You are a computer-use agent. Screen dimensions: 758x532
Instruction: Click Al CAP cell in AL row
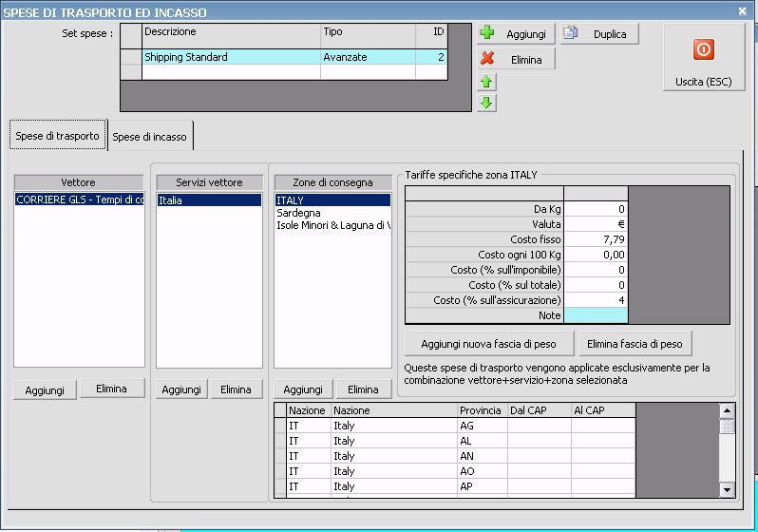(603, 441)
